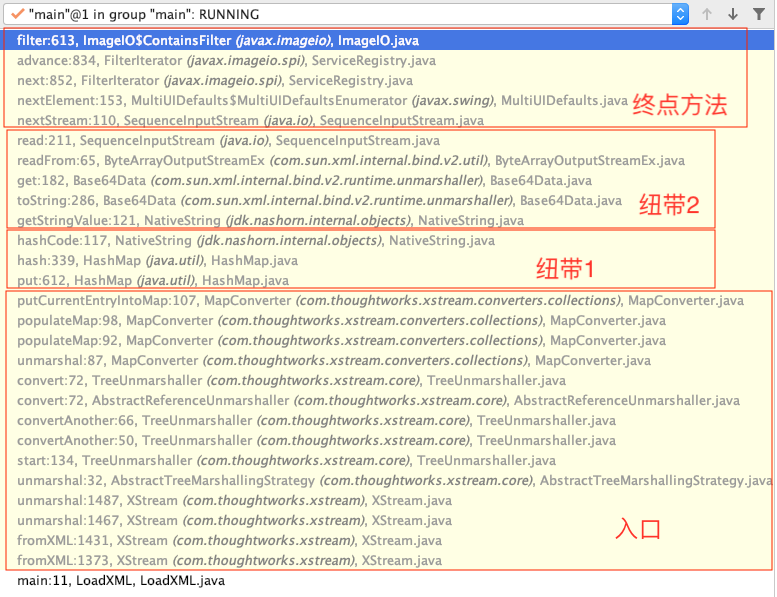Select frame main:11, LoadXML

(388, 580)
